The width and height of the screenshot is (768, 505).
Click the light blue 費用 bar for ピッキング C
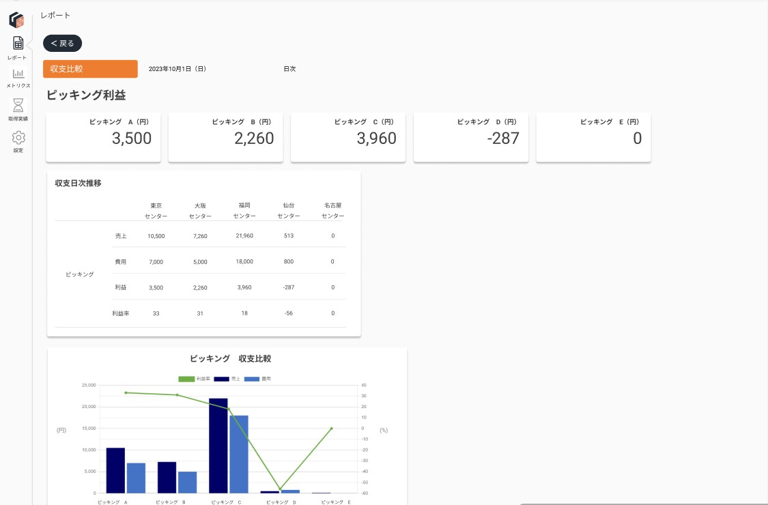tap(239, 454)
